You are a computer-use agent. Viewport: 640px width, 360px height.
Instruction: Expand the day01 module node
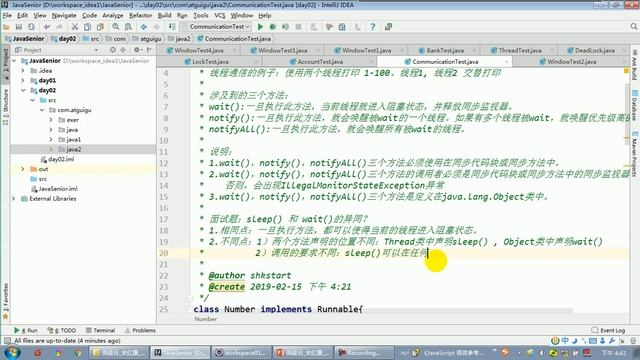[23, 80]
